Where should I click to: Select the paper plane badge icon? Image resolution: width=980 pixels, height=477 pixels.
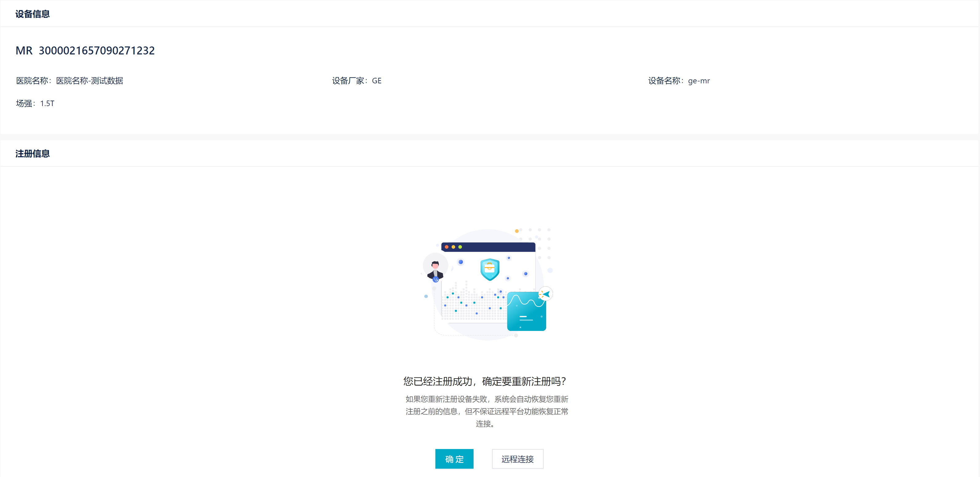click(545, 294)
